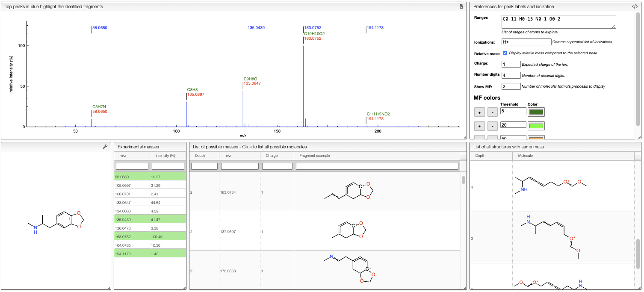The image size is (644, 292).
Task: Select experimental mass 135.0439
Action: (x=150, y=219)
